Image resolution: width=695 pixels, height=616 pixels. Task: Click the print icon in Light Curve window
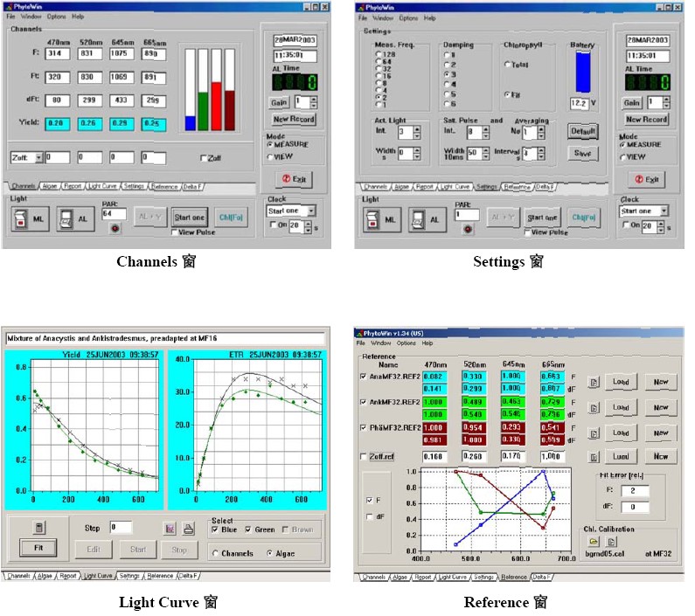tap(187, 528)
